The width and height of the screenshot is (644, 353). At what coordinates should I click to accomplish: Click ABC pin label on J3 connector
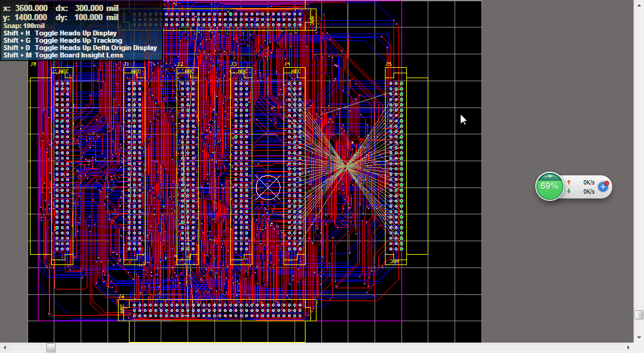[x=243, y=71]
